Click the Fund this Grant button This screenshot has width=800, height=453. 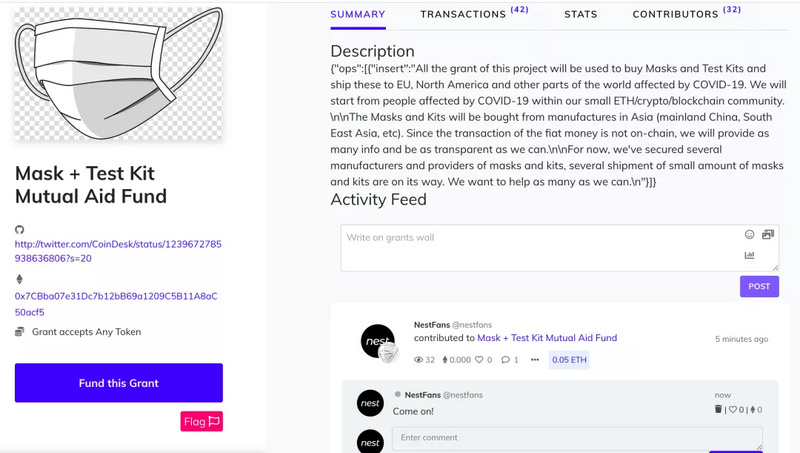pyautogui.click(x=119, y=383)
